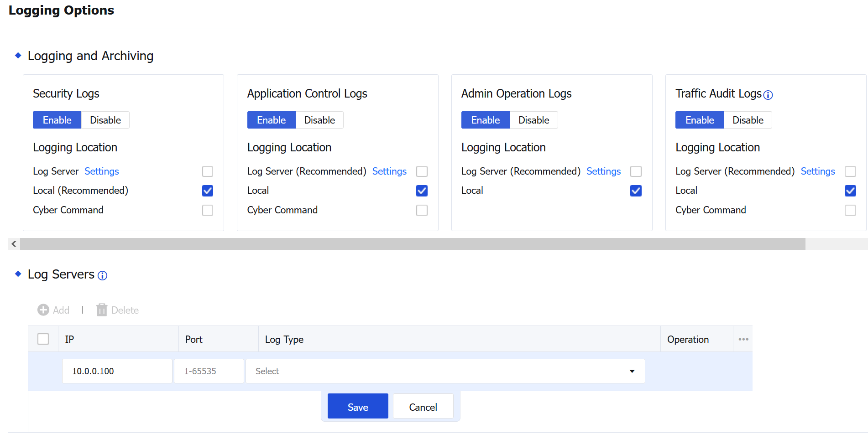
Task: Select Enable for Traffic Audit Logs
Action: click(699, 120)
